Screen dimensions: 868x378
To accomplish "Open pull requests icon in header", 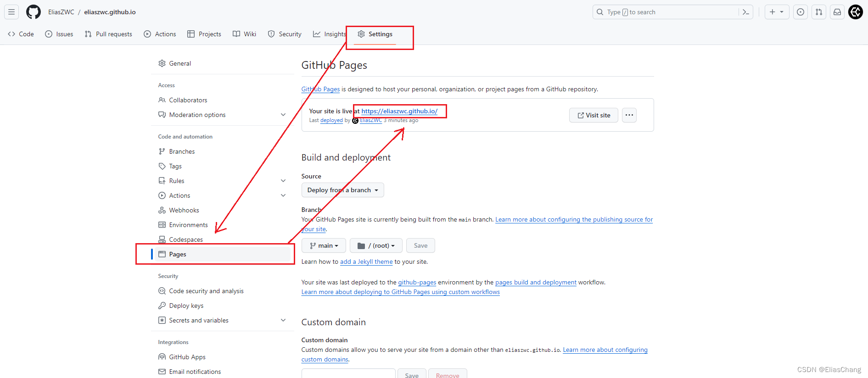I will pyautogui.click(x=819, y=12).
